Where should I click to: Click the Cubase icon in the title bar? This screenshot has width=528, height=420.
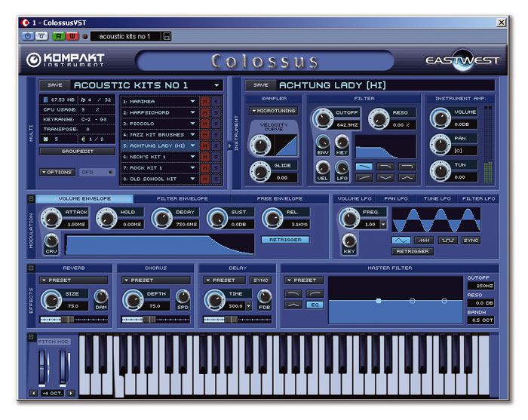tap(25, 23)
